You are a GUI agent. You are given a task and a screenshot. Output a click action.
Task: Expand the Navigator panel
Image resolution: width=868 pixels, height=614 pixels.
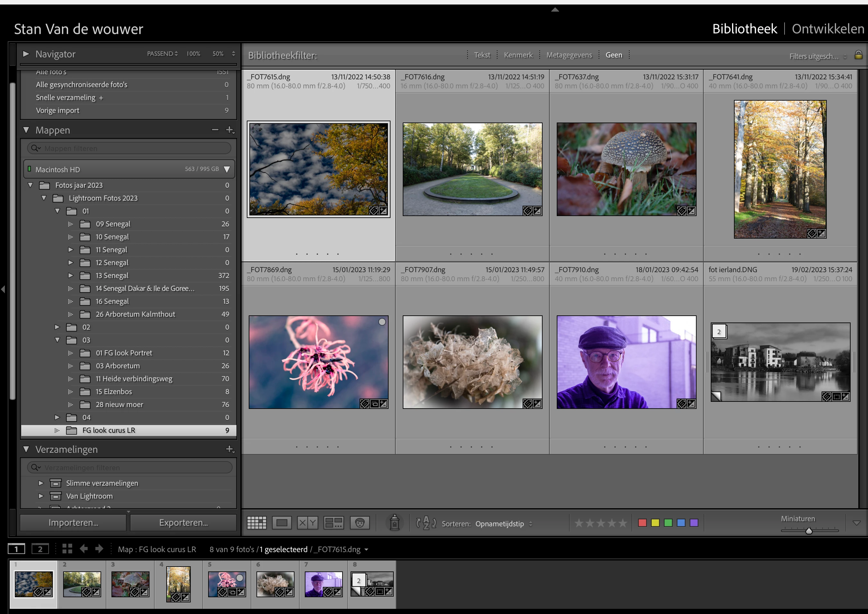(26, 54)
